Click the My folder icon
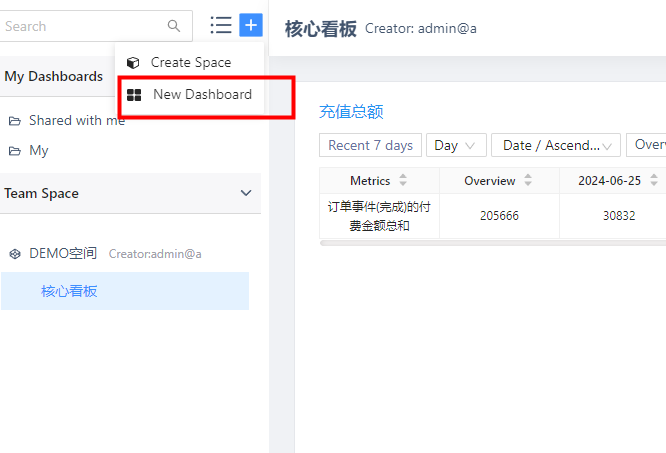 click(x=15, y=151)
